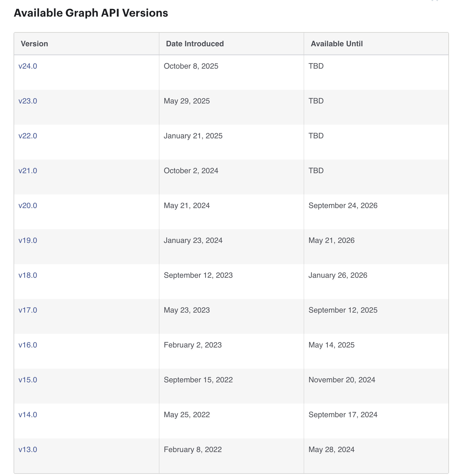This screenshot has height=476, width=456.
Task: Click the January 26, 2026 cell
Action: point(338,275)
